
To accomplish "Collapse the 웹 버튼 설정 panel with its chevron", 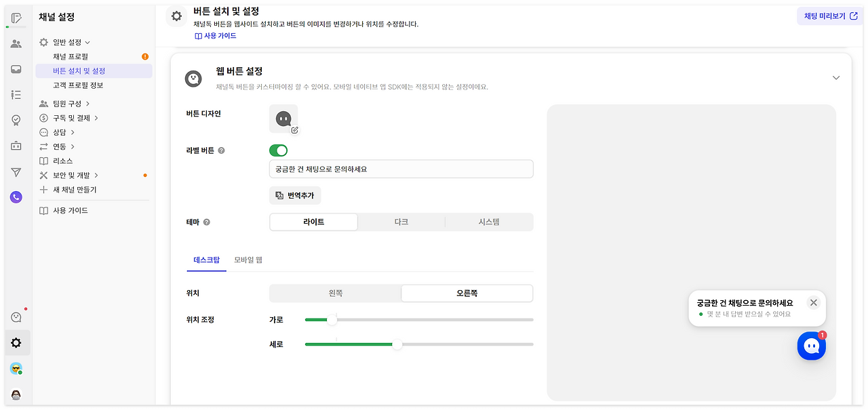I will click(x=836, y=77).
